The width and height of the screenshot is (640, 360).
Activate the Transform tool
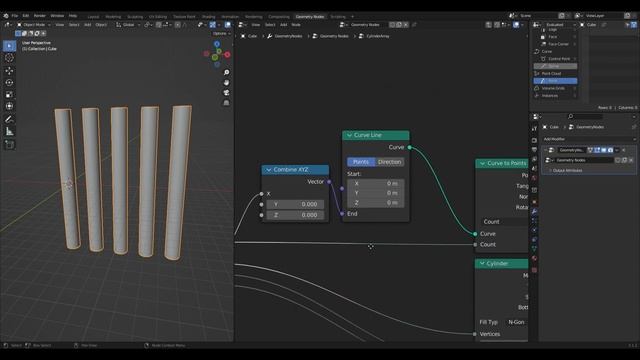tap(9, 106)
